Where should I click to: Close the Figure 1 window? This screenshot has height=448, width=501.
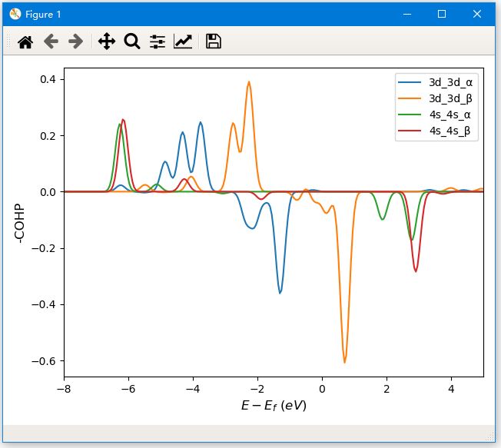click(477, 14)
